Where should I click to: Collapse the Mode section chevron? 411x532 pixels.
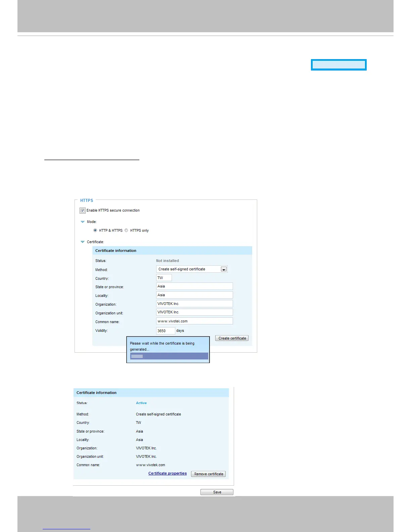pyautogui.click(x=83, y=222)
